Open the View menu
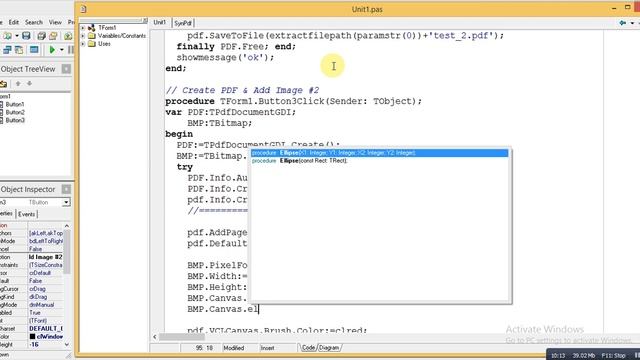The image size is (640, 360). (x=55, y=22)
